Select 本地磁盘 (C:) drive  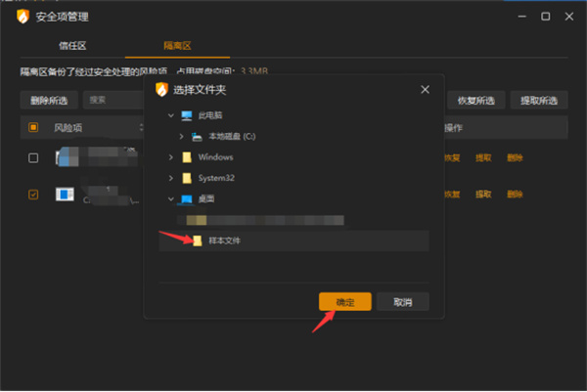(x=232, y=137)
